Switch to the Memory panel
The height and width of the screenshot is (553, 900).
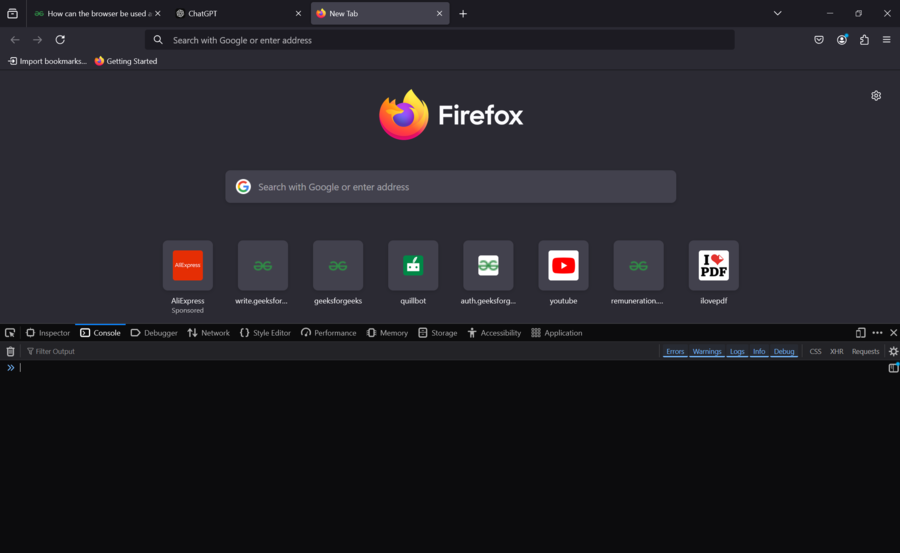point(387,332)
